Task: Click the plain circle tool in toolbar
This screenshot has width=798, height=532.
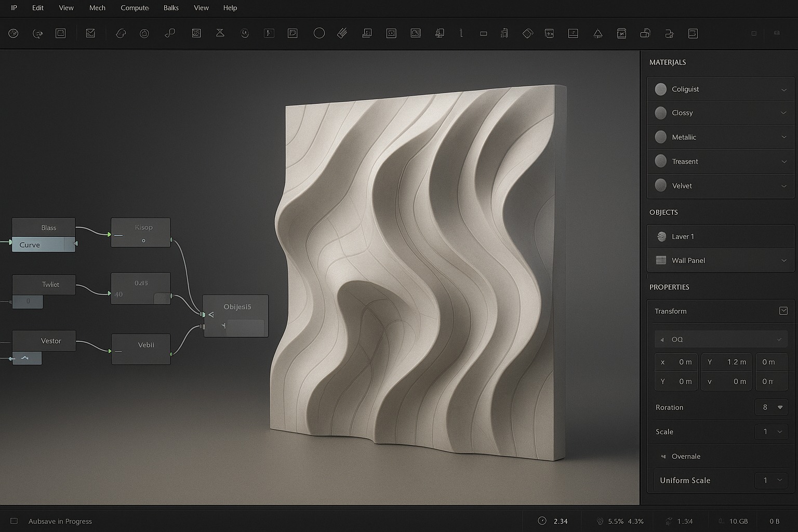Action: click(319, 33)
